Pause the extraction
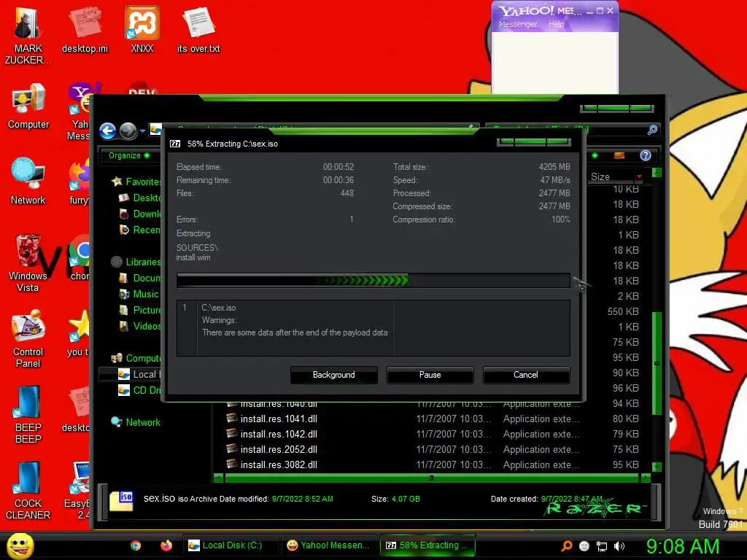This screenshot has height=560, width=747. tap(430, 375)
